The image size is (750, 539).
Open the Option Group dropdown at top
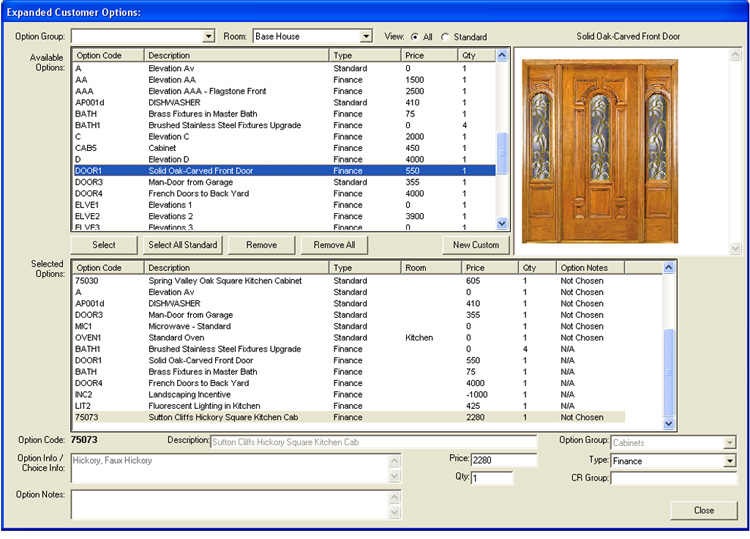[x=209, y=36]
